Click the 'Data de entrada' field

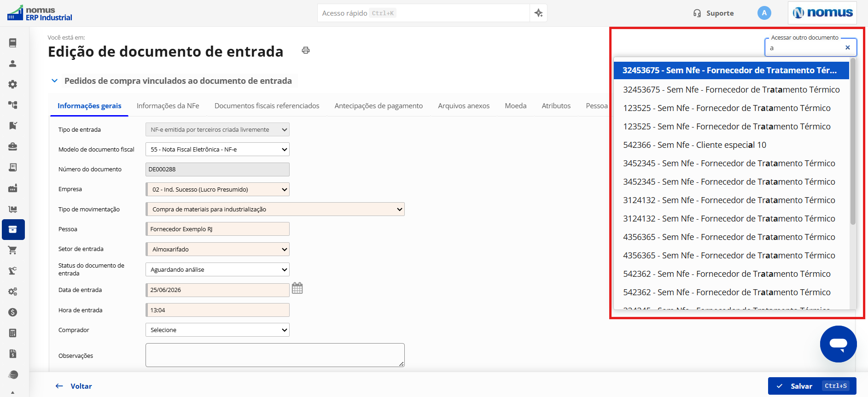pyautogui.click(x=217, y=290)
